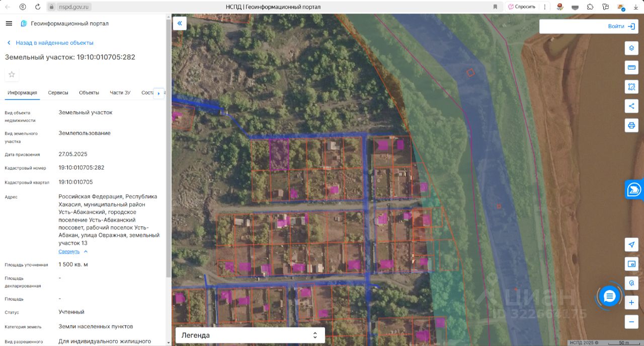Select the area search tool
Image resolution: width=644 pixels, height=346 pixels.
631,87
